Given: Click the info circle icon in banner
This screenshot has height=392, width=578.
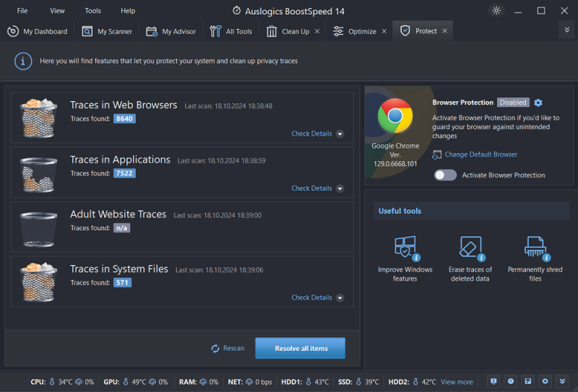Looking at the screenshot, I should click(x=23, y=61).
